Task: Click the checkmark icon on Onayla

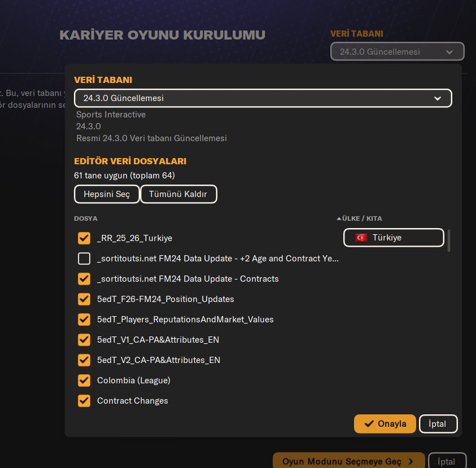Action: tap(369, 424)
